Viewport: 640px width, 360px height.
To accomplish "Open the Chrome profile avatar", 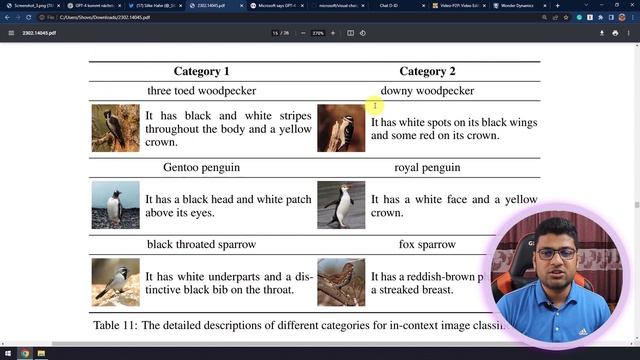I will pyautogui.click(x=622, y=18).
